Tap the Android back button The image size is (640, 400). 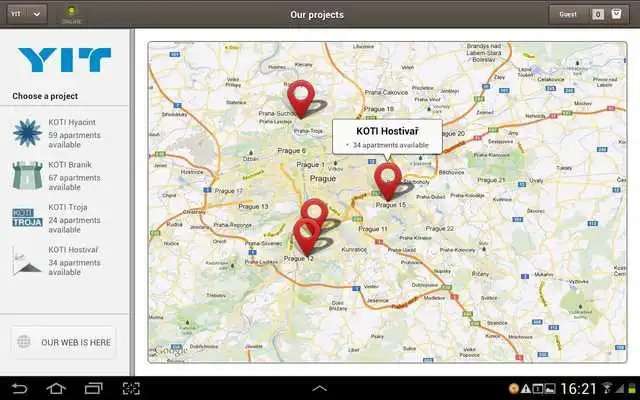point(19,388)
